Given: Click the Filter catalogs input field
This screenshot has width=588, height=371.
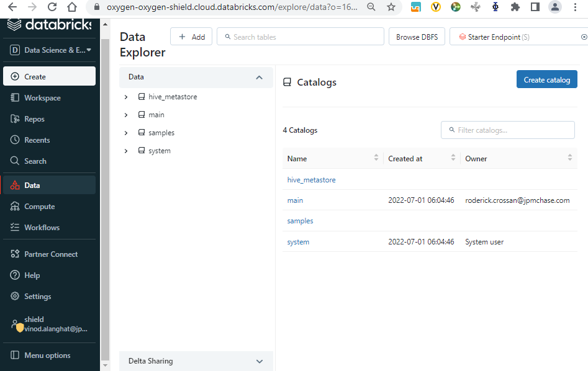Looking at the screenshot, I should [x=508, y=130].
